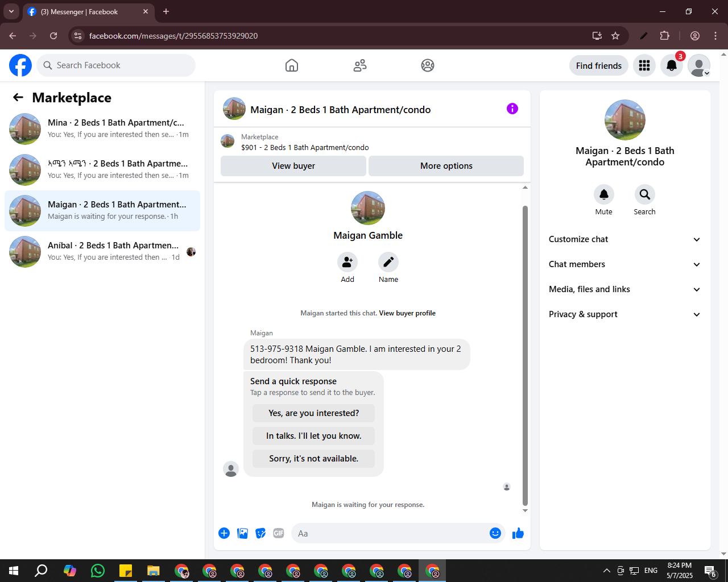This screenshot has width=728, height=582.
Task: Open the Amharic-named buyer conversation
Action: coord(102,170)
